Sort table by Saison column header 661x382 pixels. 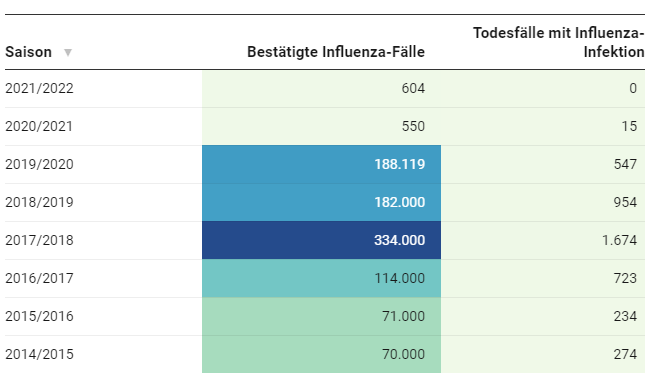click(28, 52)
